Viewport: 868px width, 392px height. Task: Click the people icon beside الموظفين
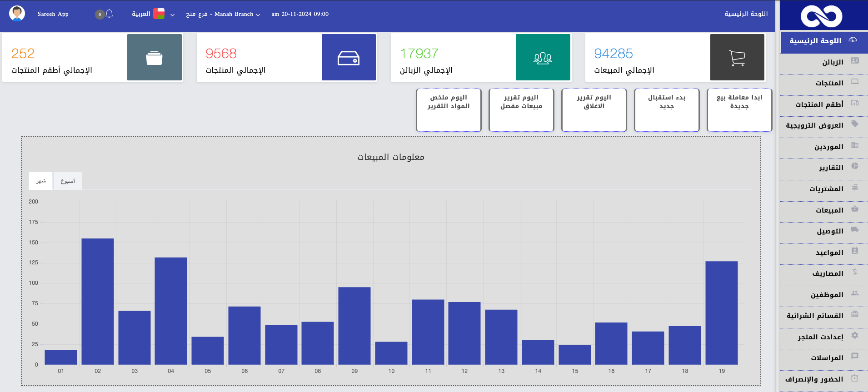(x=855, y=293)
